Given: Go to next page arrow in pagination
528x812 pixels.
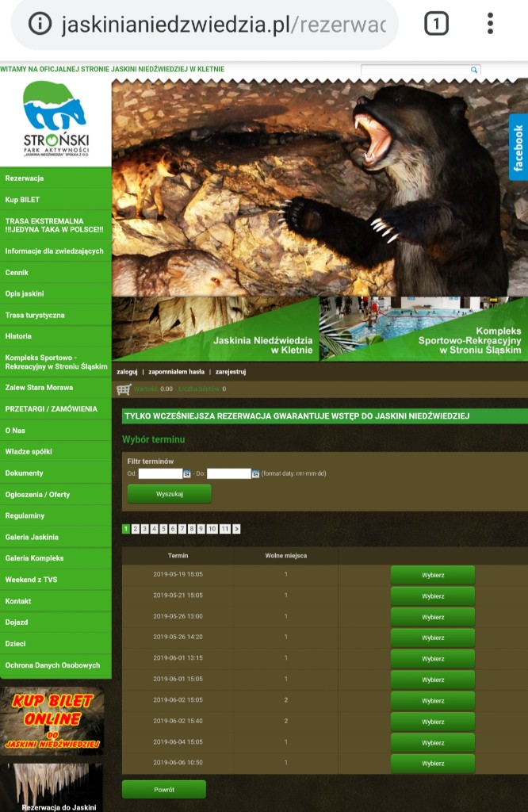Looking at the screenshot, I should pos(236,529).
